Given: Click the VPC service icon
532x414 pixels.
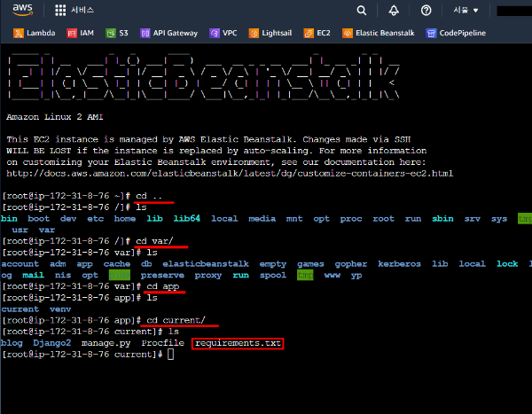Looking at the screenshot, I should pos(215,34).
